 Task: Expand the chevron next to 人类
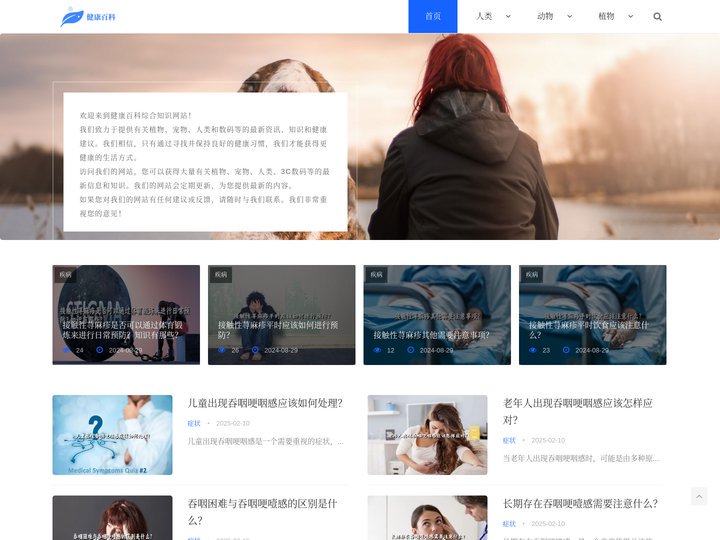(x=508, y=17)
